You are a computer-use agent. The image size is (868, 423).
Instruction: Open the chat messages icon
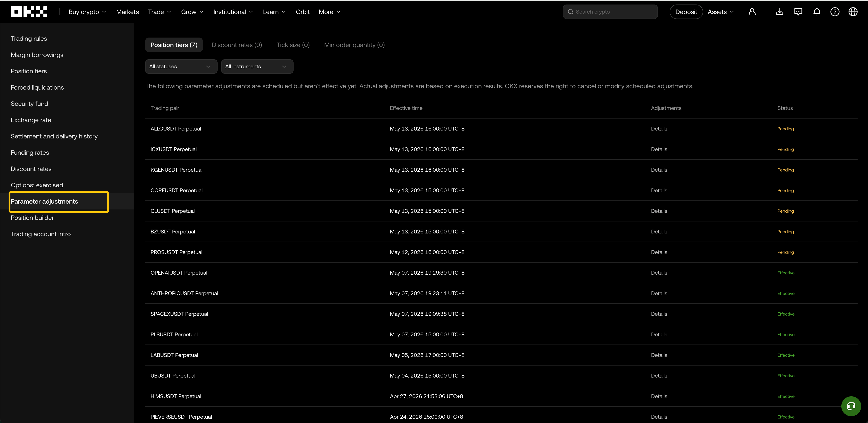click(x=798, y=12)
